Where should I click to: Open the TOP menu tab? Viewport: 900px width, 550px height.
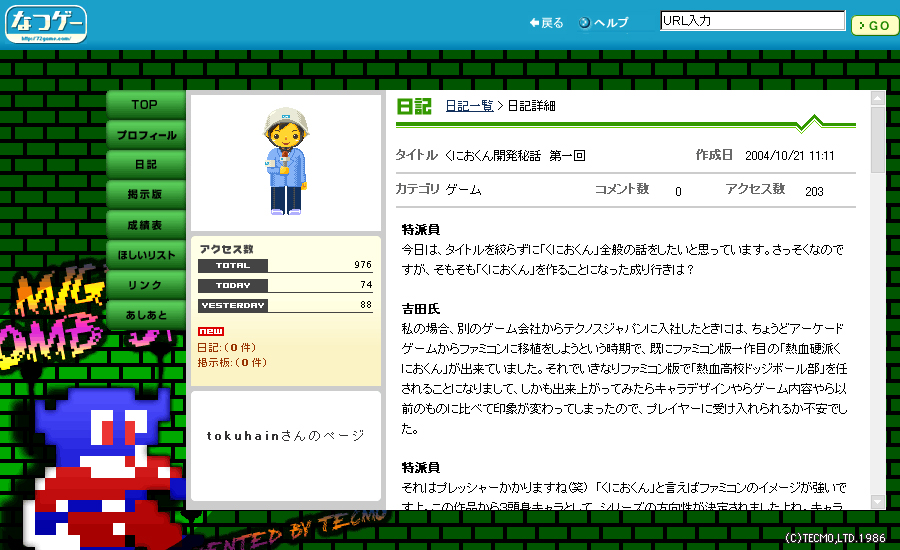click(146, 105)
